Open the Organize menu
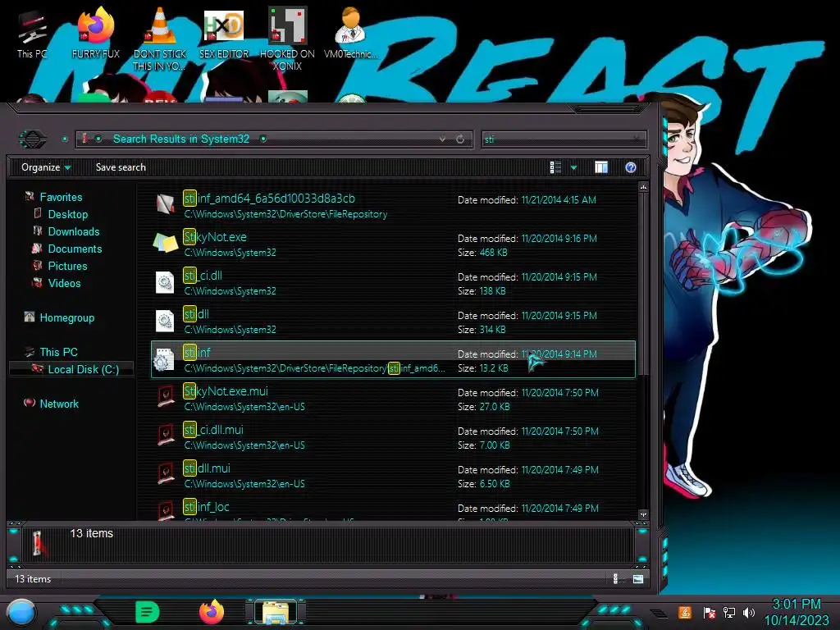Viewport: 840px width, 630px height. (46, 167)
